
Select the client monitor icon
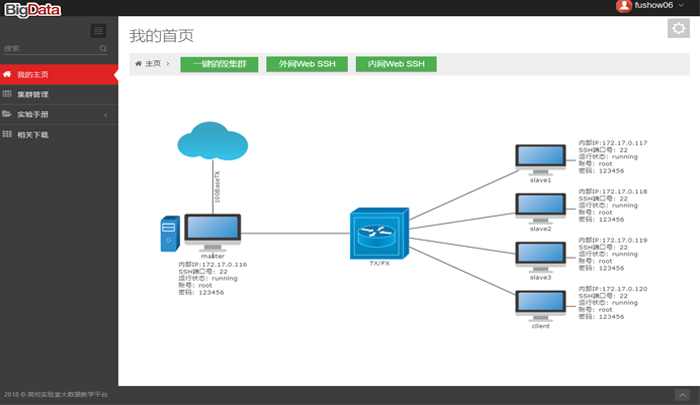(x=541, y=304)
